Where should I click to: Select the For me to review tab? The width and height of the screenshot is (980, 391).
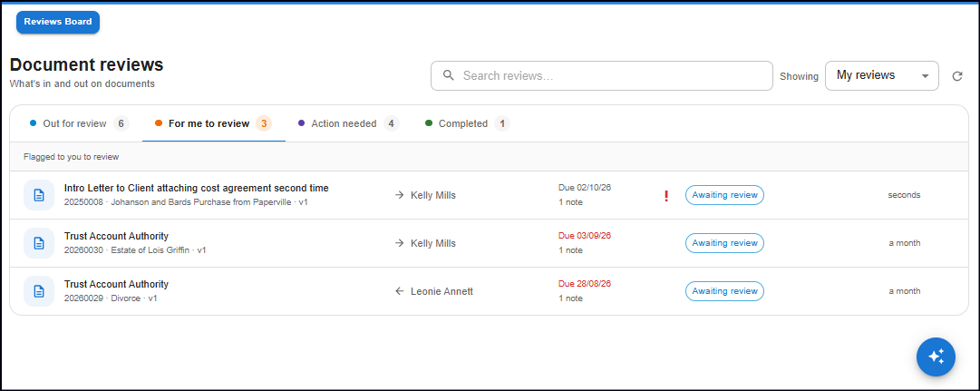coord(214,124)
